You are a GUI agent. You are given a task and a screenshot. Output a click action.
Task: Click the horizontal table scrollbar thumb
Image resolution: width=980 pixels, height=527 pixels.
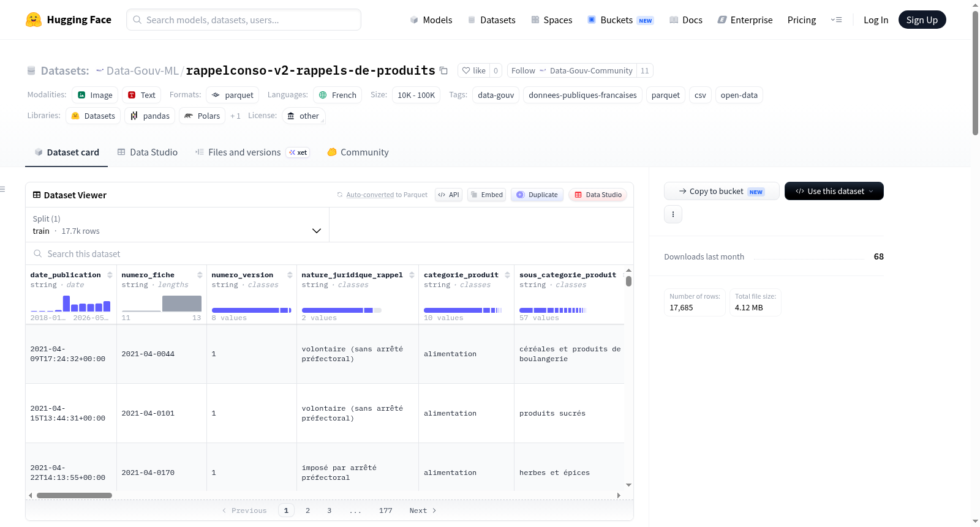(x=74, y=495)
